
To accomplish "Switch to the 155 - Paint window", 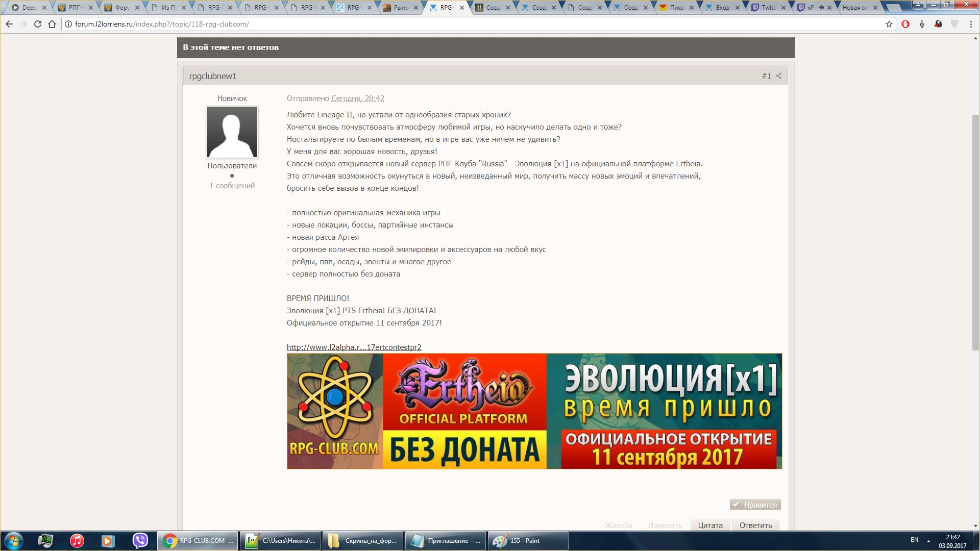I will tap(528, 541).
